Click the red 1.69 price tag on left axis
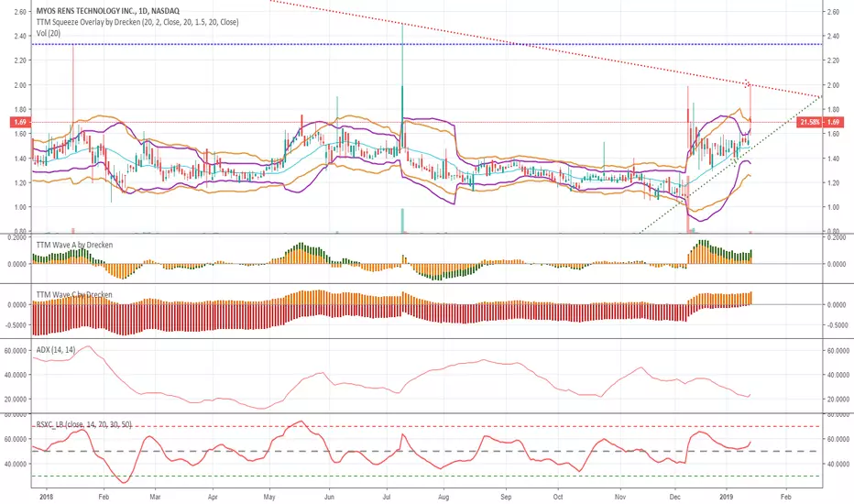854x504 pixels. (x=21, y=122)
